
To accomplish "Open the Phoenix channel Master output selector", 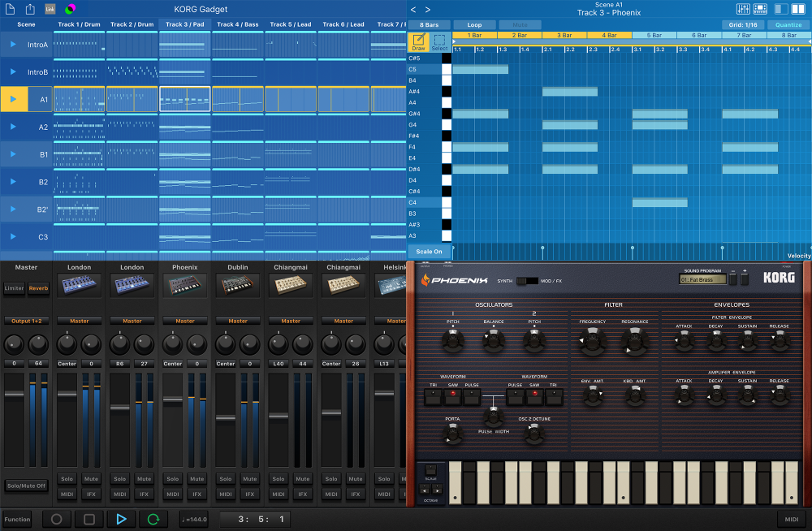I will 185,322.
